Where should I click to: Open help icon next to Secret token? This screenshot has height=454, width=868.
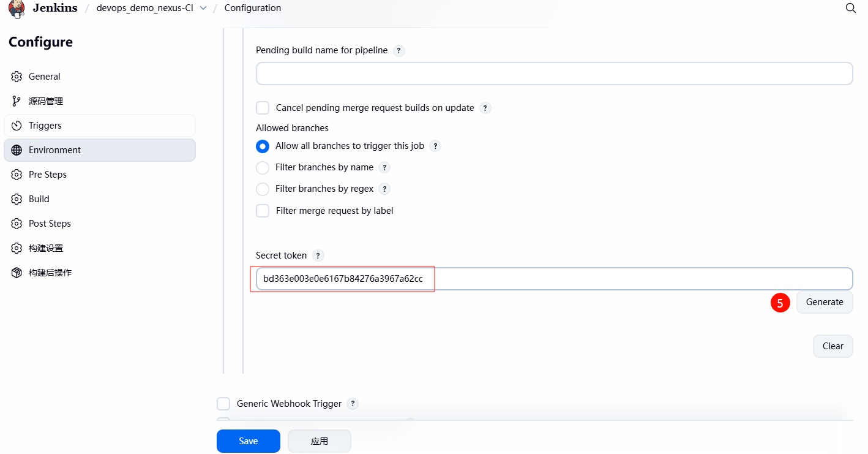point(318,255)
